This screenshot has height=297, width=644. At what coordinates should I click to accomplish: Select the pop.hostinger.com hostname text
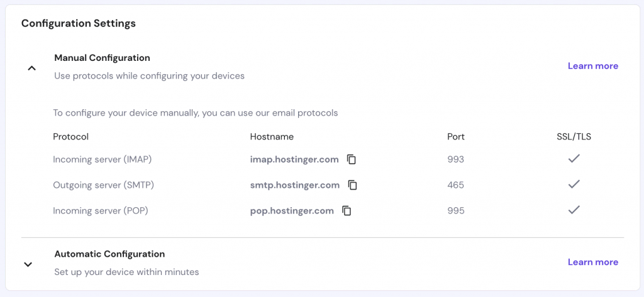[292, 211]
